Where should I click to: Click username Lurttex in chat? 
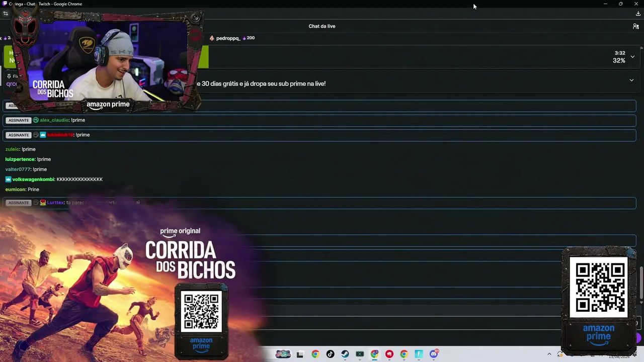55,203
